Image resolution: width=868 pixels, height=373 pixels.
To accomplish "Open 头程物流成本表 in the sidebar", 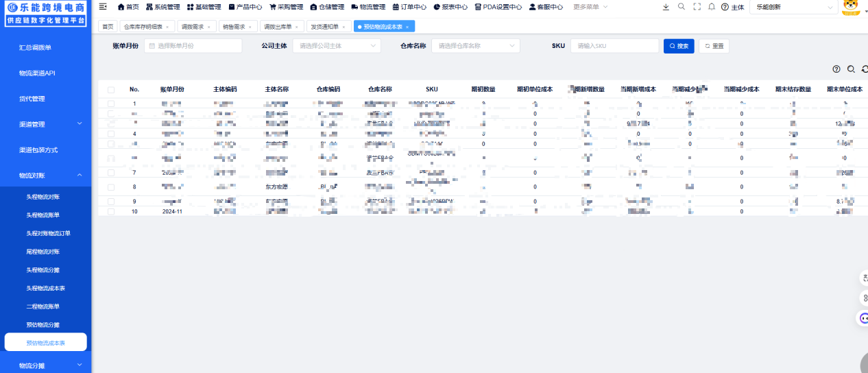I will [x=45, y=288].
